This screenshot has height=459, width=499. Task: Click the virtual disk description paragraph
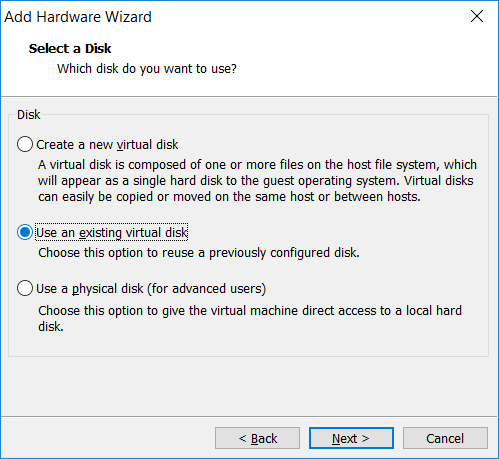257,181
